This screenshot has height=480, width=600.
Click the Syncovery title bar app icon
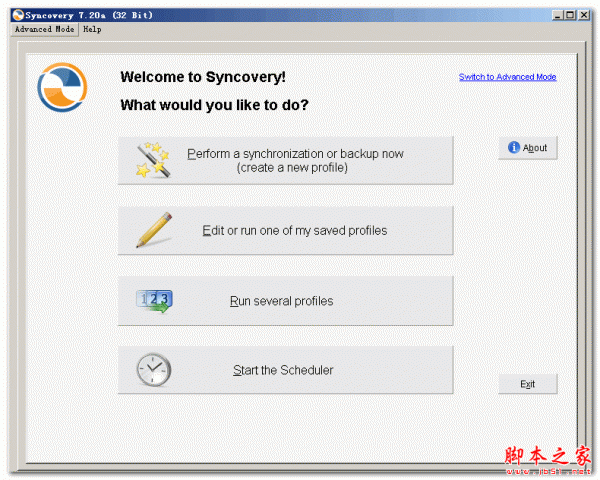18,15
